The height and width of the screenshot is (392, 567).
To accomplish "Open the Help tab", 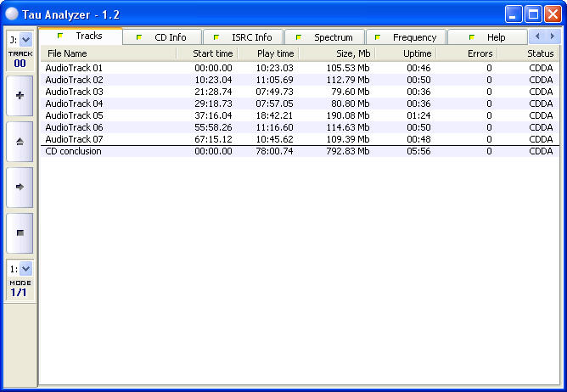I will (488, 37).
